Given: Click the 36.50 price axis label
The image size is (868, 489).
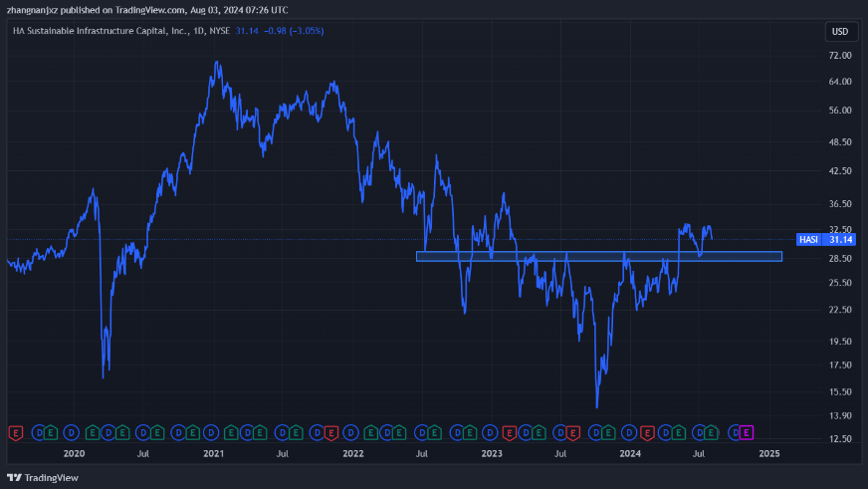Looking at the screenshot, I should [x=840, y=204].
